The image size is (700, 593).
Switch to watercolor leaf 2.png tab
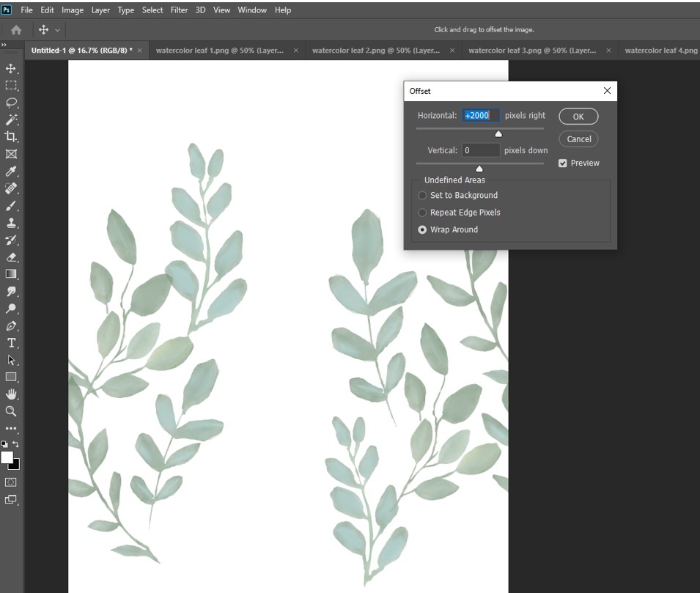coord(375,51)
